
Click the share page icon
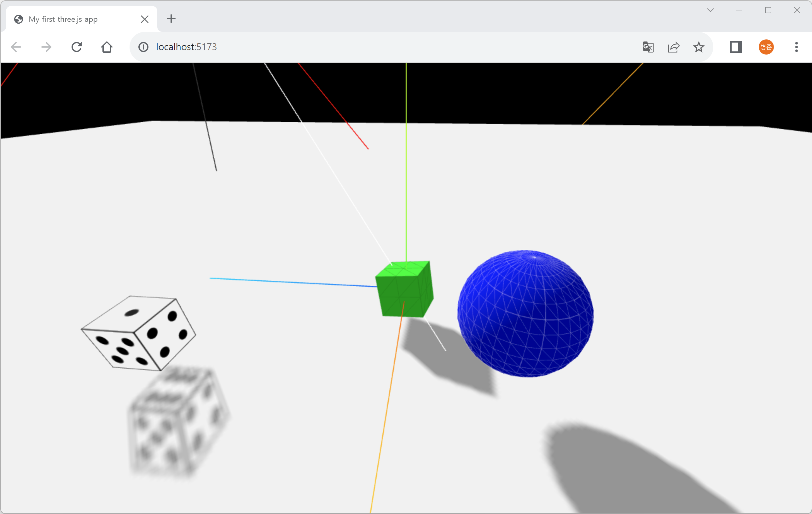(673, 47)
